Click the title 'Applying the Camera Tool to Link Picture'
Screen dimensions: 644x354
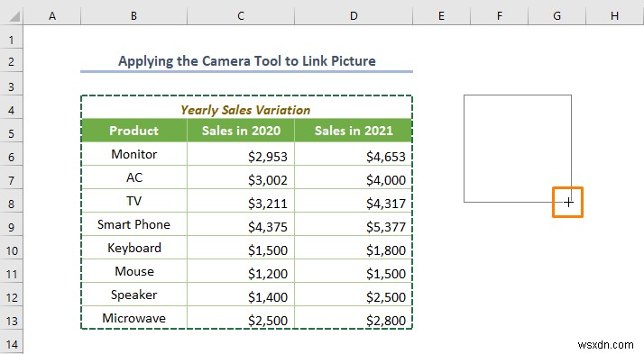point(247,61)
